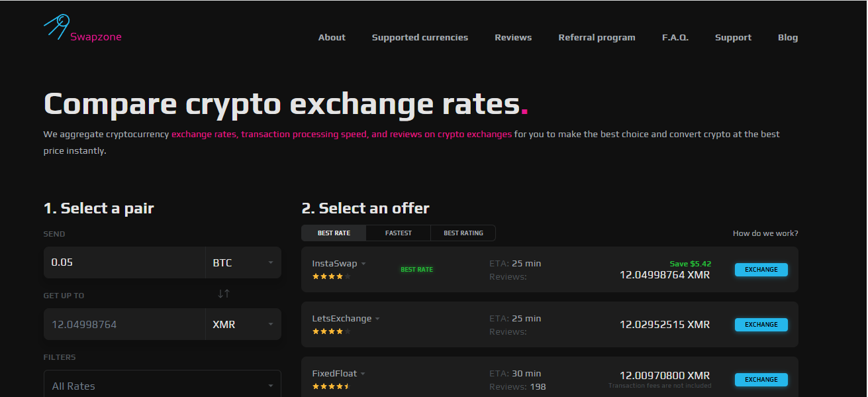Viewport: 868px width, 397px height.
Task: Switch to the Fastest sorting tab
Action: [398, 233]
